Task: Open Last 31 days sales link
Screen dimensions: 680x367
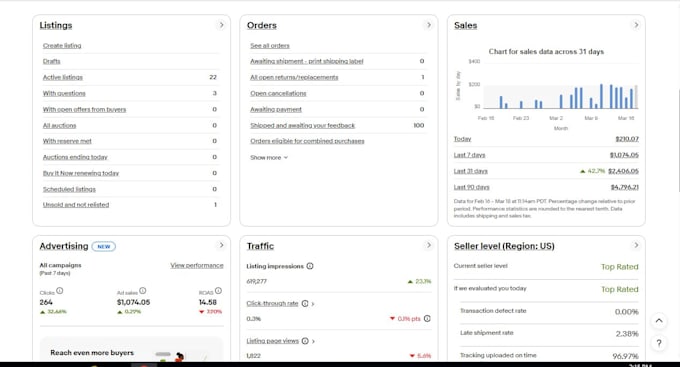Action: point(471,171)
